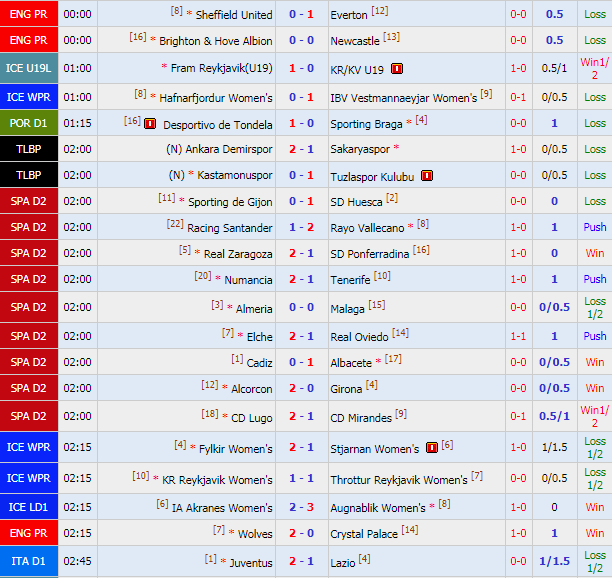The height and width of the screenshot is (578, 612).
Task: Select TLBP badge in Ankara Demirspor row
Action: tap(29, 149)
